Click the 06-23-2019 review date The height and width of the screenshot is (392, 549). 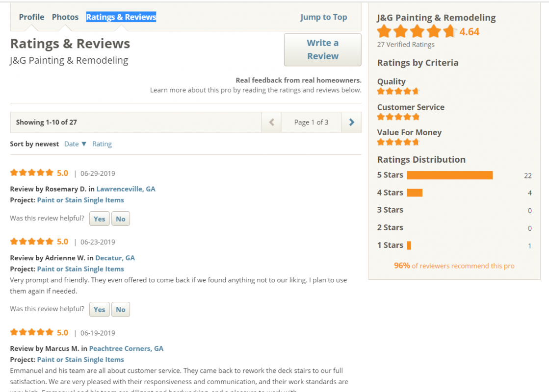click(98, 242)
